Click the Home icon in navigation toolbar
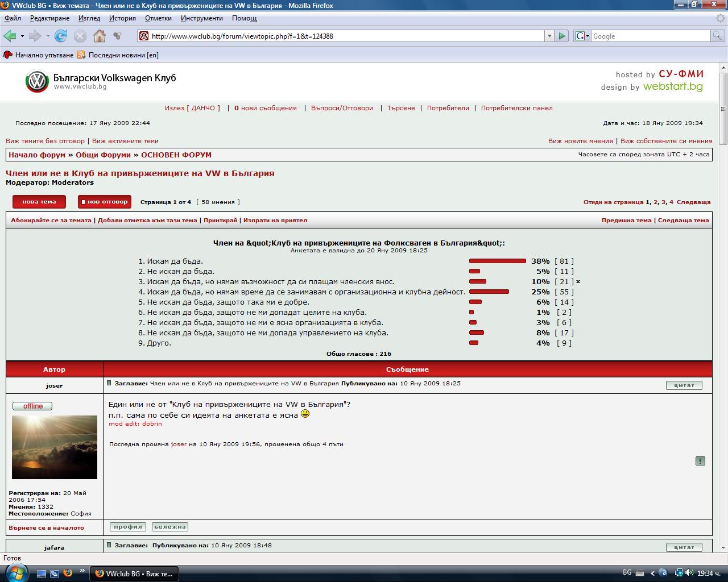The height and width of the screenshot is (582, 728). [x=100, y=36]
